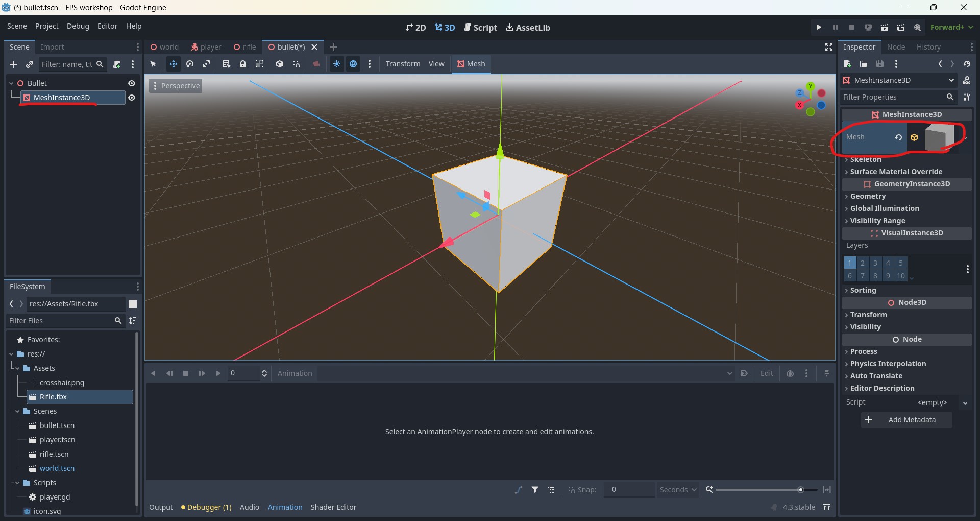The image size is (980, 521).
Task: Open the Perspective view menu button
Action: tap(176, 86)
